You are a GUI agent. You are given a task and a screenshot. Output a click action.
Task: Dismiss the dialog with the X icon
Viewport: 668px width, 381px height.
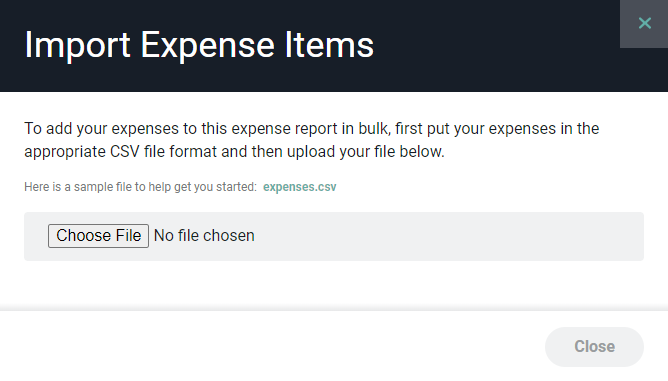point(644,23)
